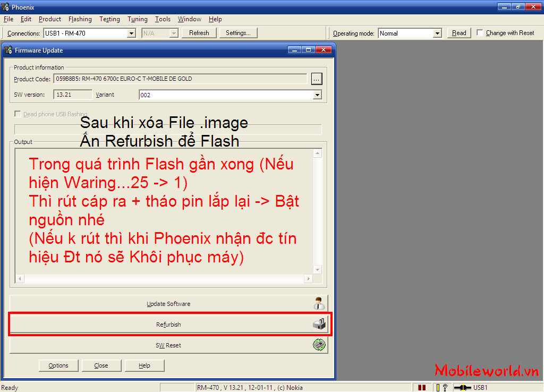Click the output scroll up arrow
Screen dimensions: 544x392
pyautogui.click(x=318, y=154)
